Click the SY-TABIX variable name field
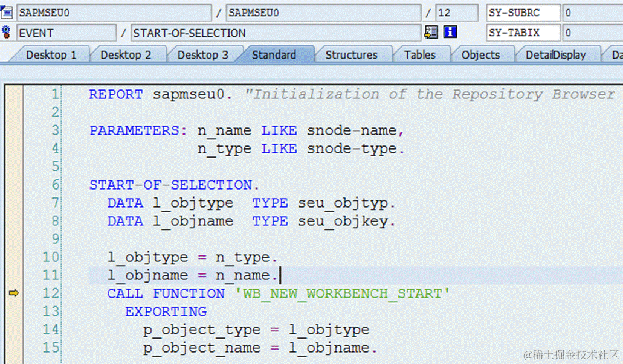The image size is (623, 364). 523,33
